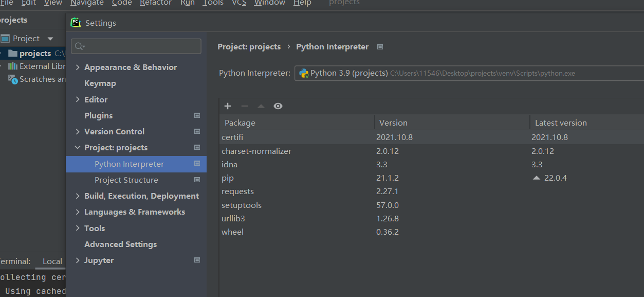Sort by Latest version column header
This screenshot has width=644, height=297.
[x=587, y=123]
